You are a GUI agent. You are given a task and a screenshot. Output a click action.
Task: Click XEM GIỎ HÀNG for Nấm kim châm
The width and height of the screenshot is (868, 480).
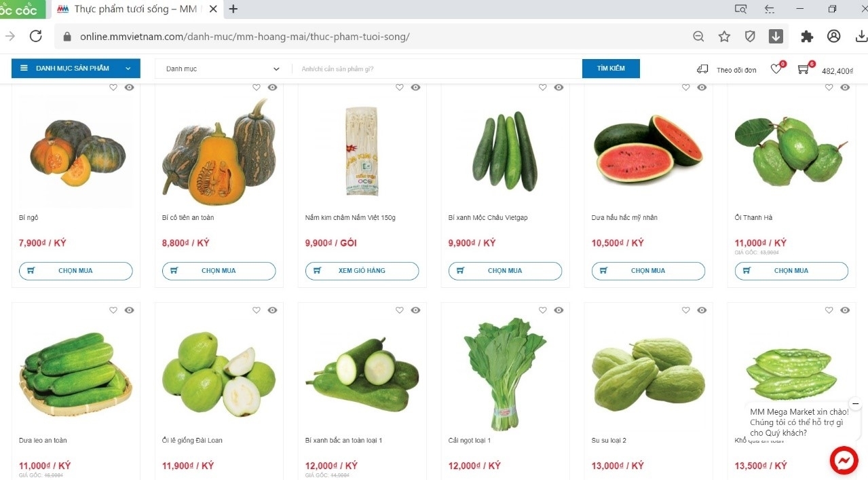[x=362, y=271]
